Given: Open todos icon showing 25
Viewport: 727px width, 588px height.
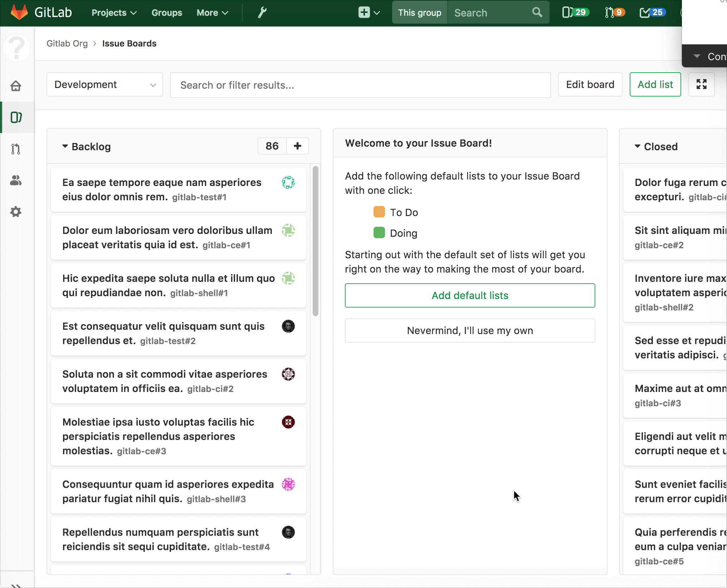Looking at the screenshot, I should (652, 13).
